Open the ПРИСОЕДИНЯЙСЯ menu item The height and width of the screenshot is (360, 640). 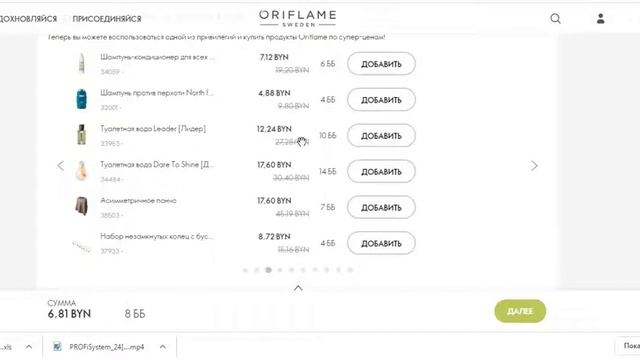pyautogui.click(x=107, y=19)
